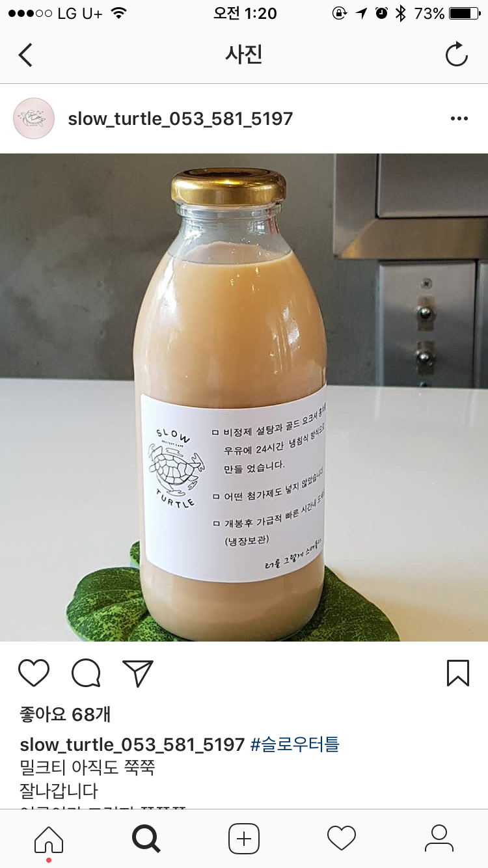Share the post with the paper plane icon
The height and width of the screenshot is (868, 488).
137,673
